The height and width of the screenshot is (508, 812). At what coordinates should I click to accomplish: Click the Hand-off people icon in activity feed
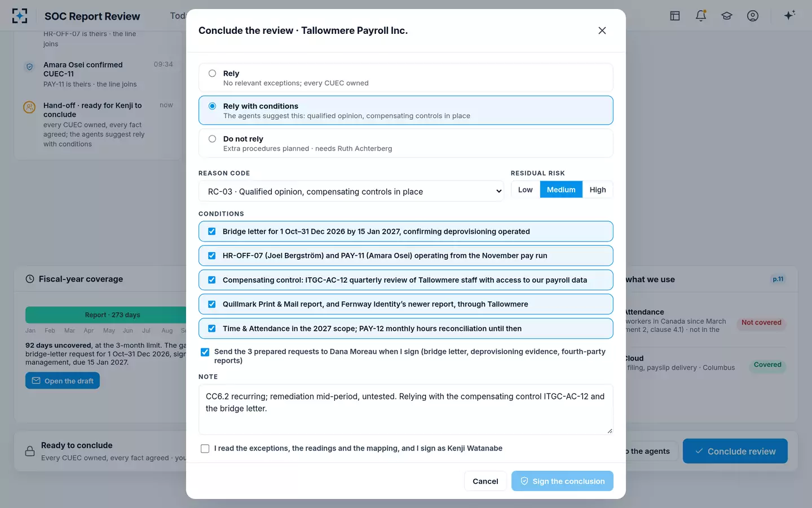(29, 107)
